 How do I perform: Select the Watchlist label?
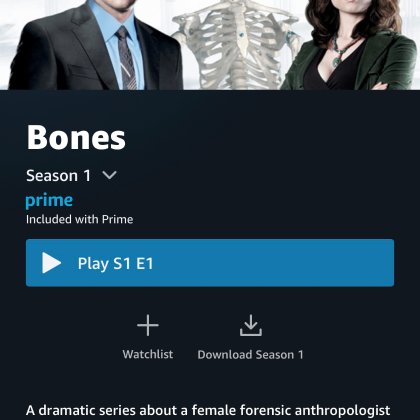tap(148, 354)
